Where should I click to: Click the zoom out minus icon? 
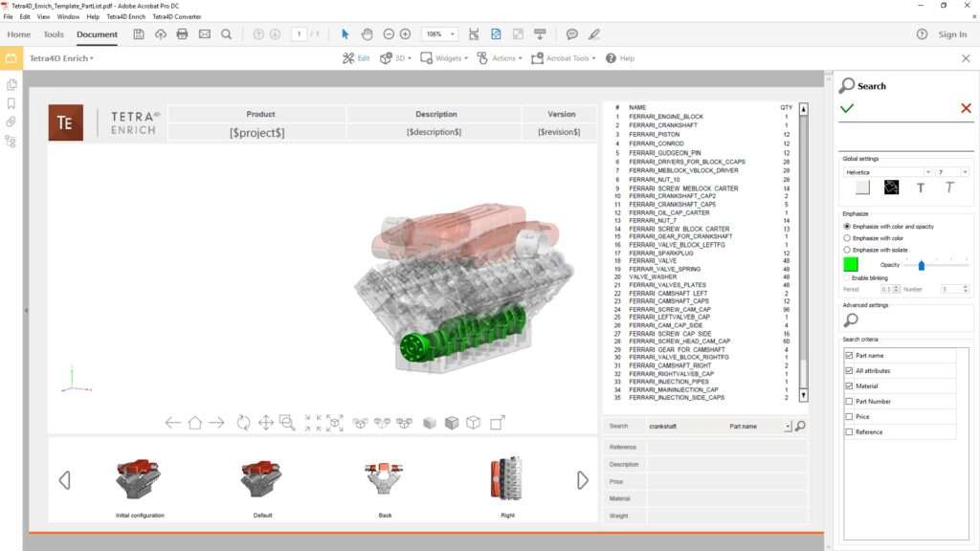[389, 34]
